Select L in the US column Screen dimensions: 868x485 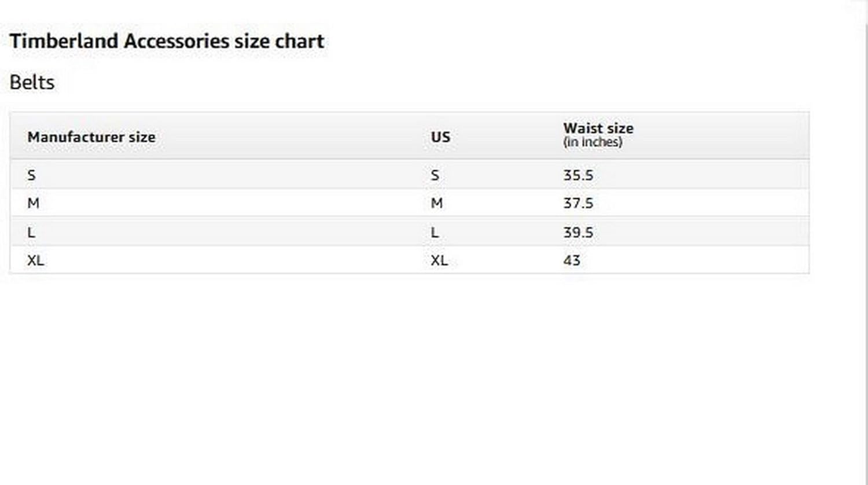pyautogui.click(x=435, y=233)
